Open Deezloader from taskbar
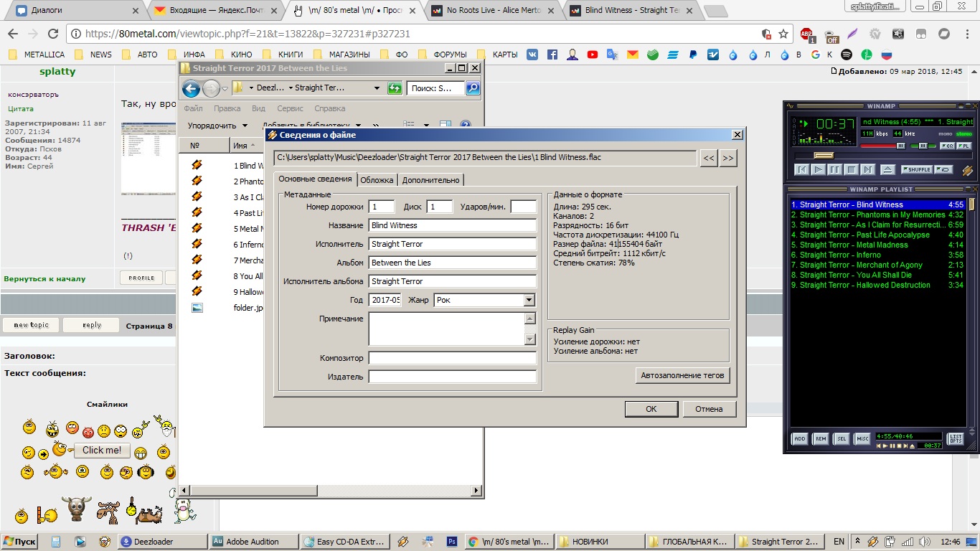Image resolution: width=980 pixels, height=551 pixels. [162, 542]
